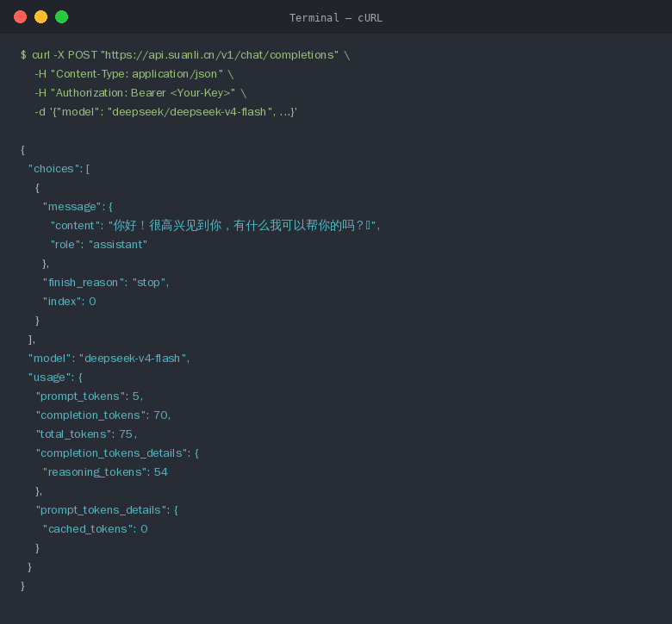Click the "choices": [ line
This screenshot has height=624, width=672.
59,169
